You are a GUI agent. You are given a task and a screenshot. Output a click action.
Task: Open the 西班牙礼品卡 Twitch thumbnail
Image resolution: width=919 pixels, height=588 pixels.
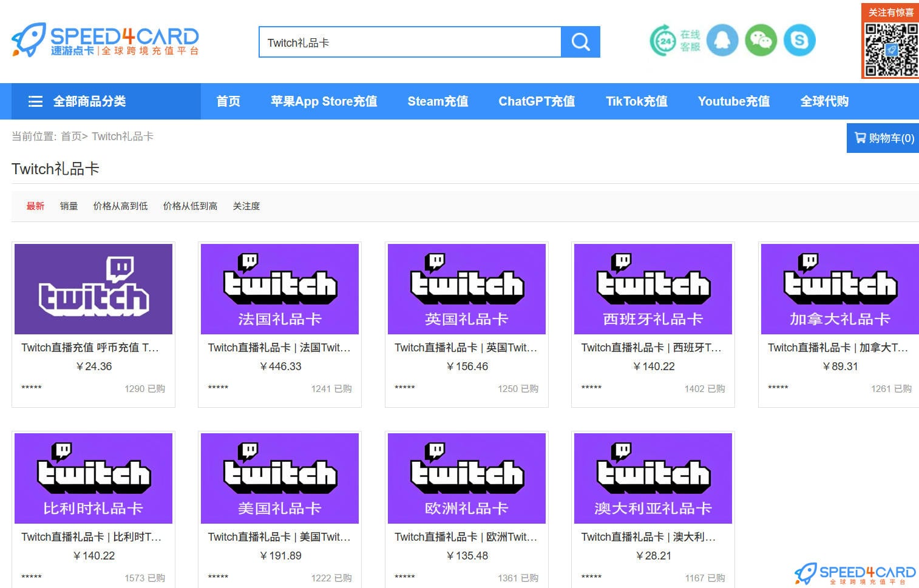coord(653,289)
